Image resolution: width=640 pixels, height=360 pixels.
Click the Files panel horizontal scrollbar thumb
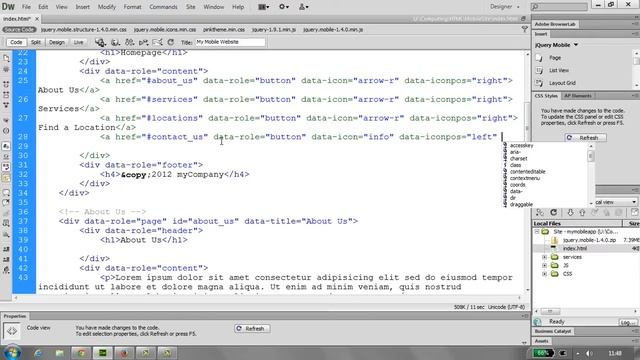pos(550,311)
